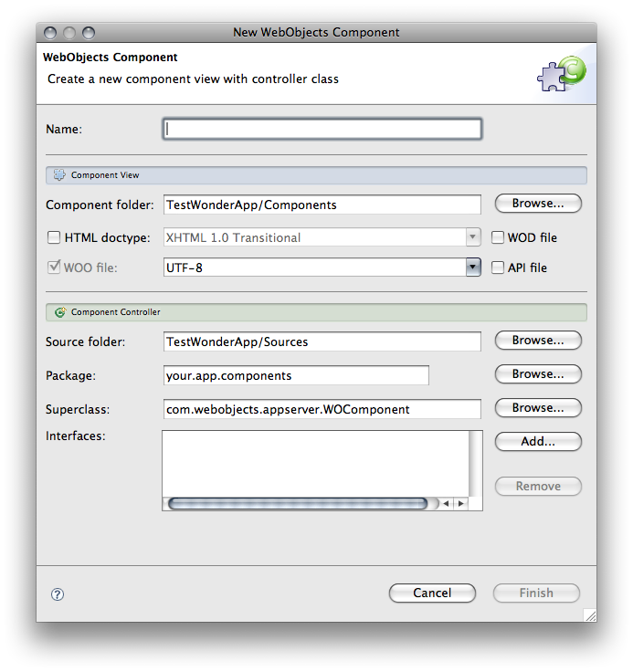
Task: Click the Finish button
Action: [536, 593]
